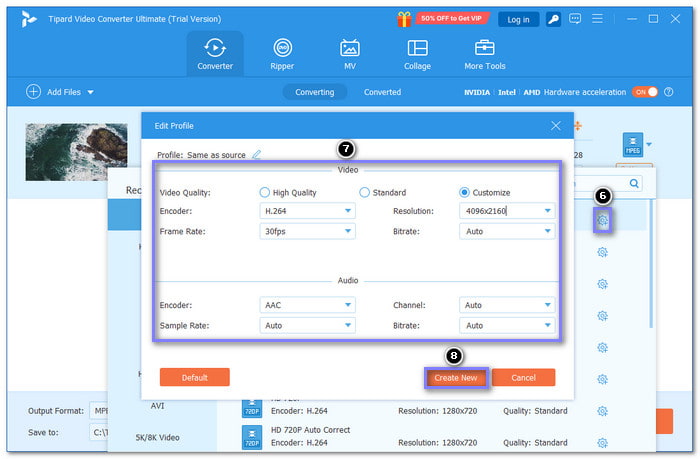
Task: Open settings gear for HD 720P profile
Action: (x=602, y=411)
